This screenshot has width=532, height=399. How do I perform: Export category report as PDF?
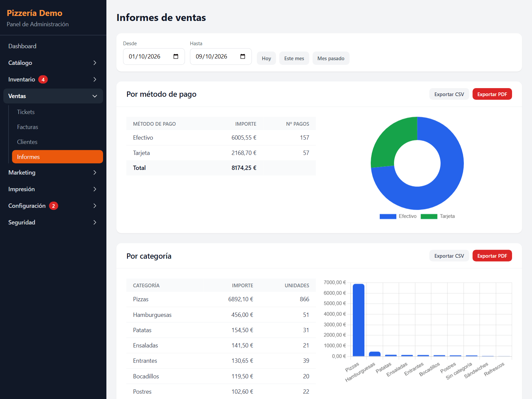[x=492, y=256]
